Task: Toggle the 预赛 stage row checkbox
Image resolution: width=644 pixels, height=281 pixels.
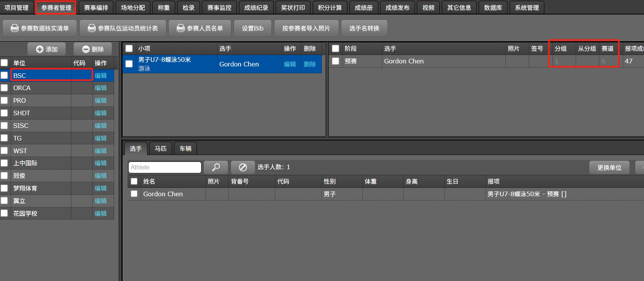Action: coord(336,61)
